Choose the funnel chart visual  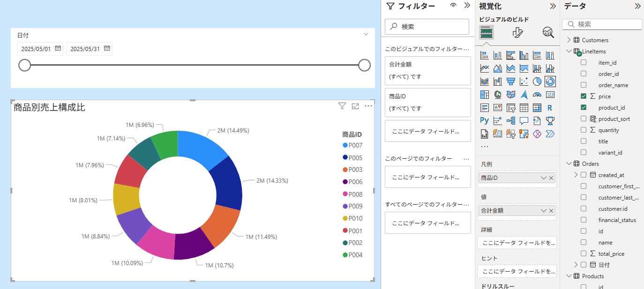pos(511,82)
